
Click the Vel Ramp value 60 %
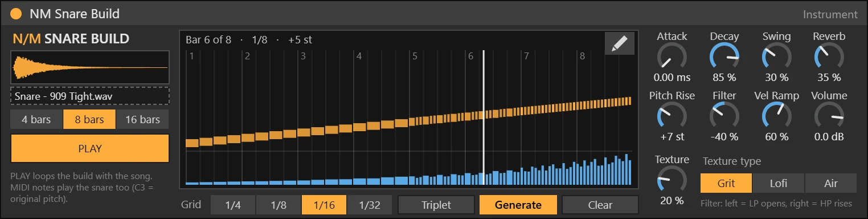(777, 137)
